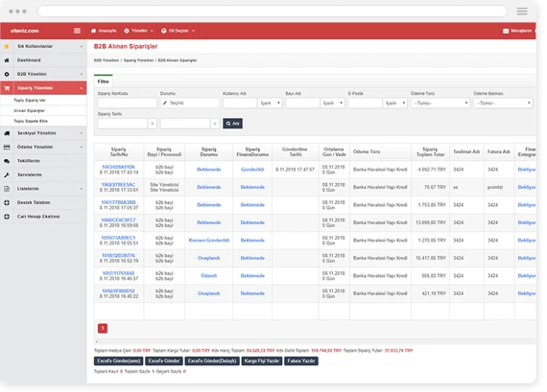Click the wrench icon for Servislerim

pyautogui.click(x=7, y=175)
